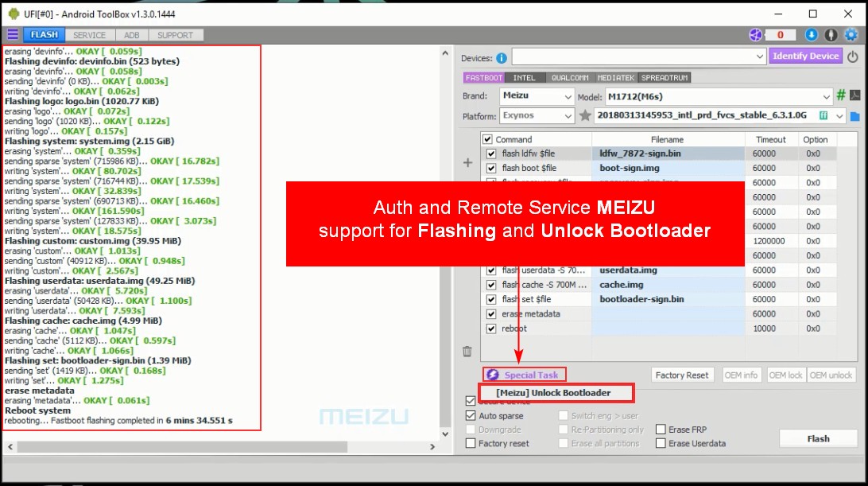Choose [Meizu] Unlock Bootloader menu item
The width and height of the screenshot is (868, 486).
tap(556, 393)
